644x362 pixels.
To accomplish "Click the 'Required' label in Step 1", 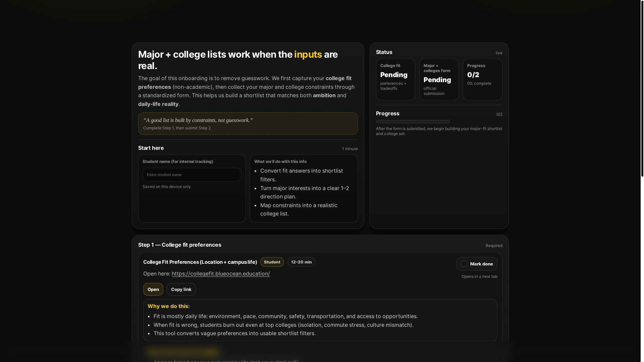I will pos(494,246).
